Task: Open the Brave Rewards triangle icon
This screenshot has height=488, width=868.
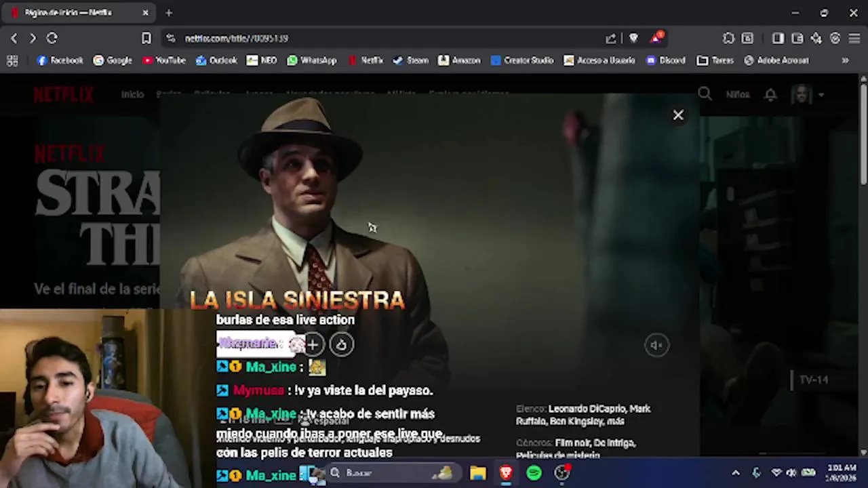Action: pos(656,38)
